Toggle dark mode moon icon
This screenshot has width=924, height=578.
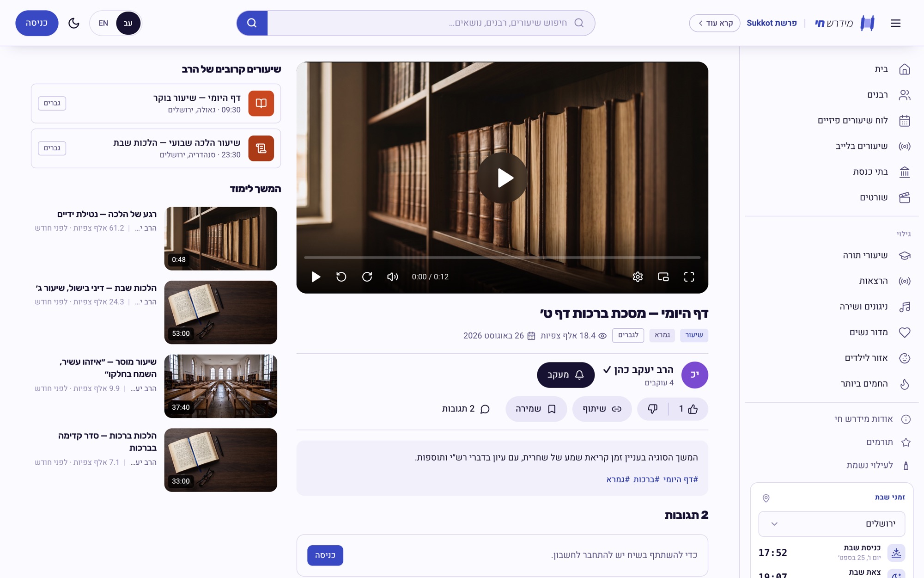tap(74, 23)
